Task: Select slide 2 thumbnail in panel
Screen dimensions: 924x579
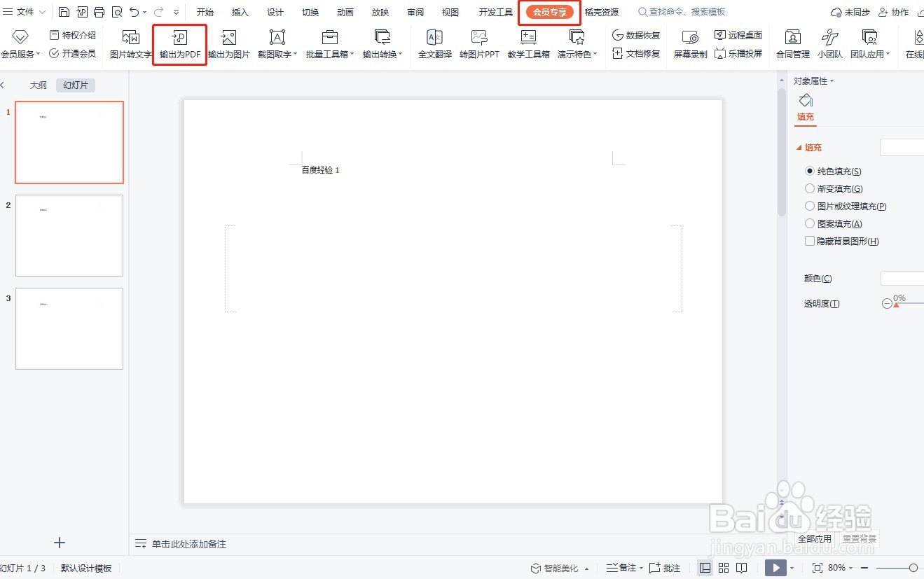Action: tap(69, 235)
